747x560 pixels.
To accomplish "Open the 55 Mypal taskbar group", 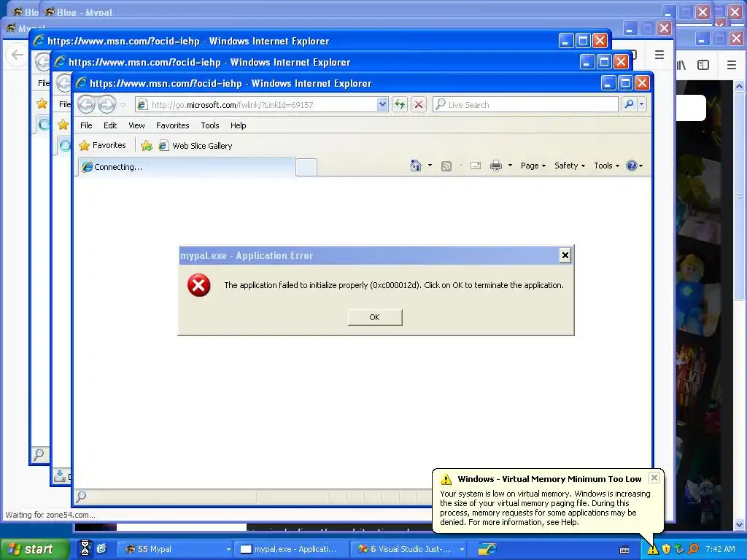I will point(175,549).
